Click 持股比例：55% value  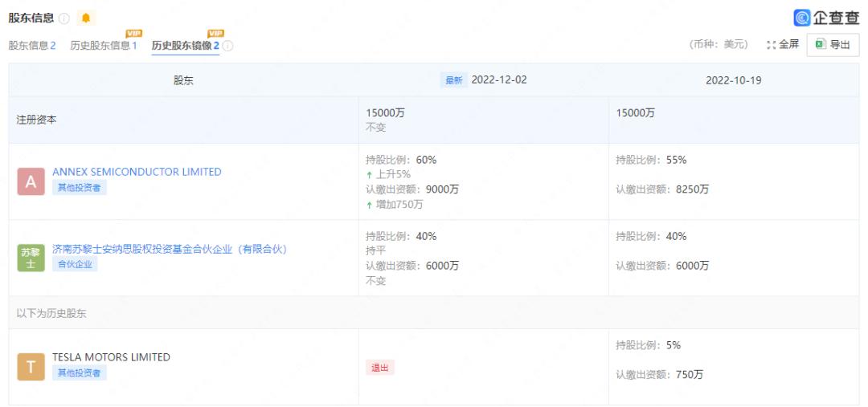click(x=652, y=160)
